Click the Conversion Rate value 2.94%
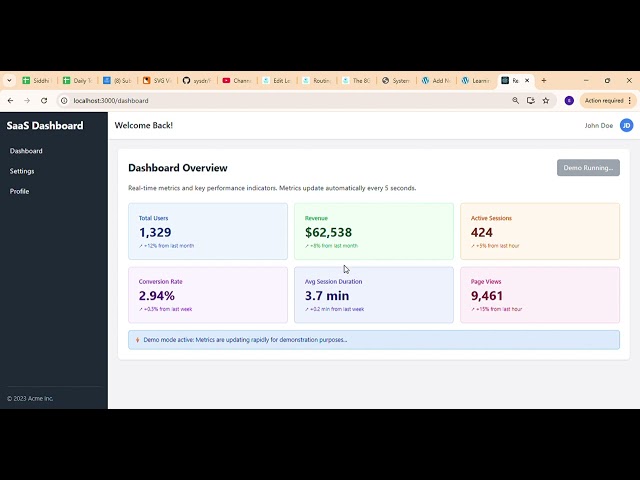This screenshot has width=640, height=480. (x=157, y=296)
